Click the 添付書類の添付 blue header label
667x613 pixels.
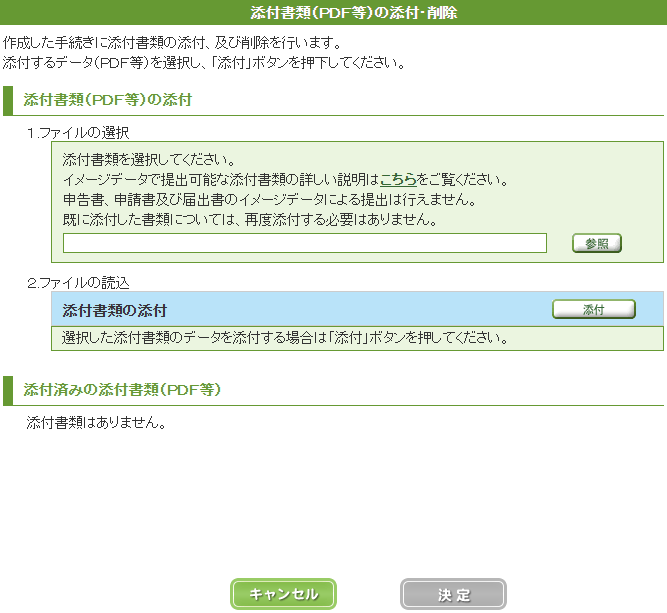114,310
